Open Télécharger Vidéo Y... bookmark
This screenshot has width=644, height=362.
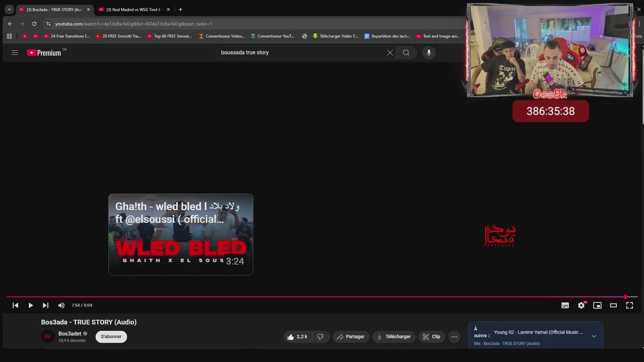(x=336, y=36)
